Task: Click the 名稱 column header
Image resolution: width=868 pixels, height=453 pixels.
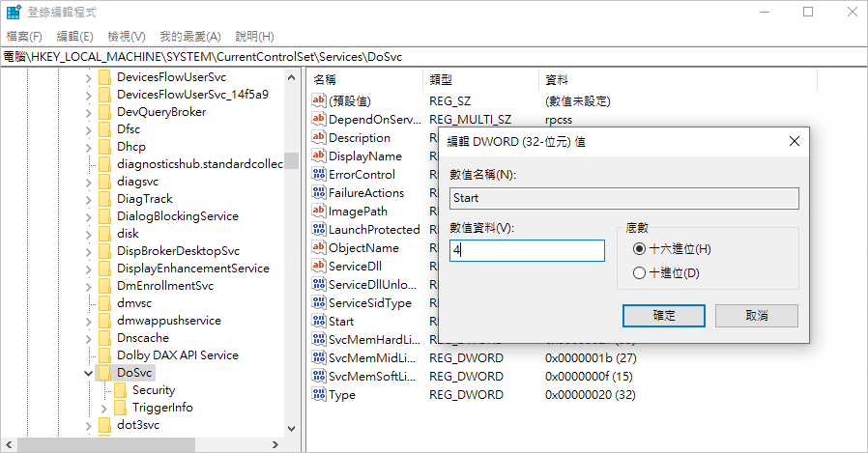Action: (x=365, y=79)
